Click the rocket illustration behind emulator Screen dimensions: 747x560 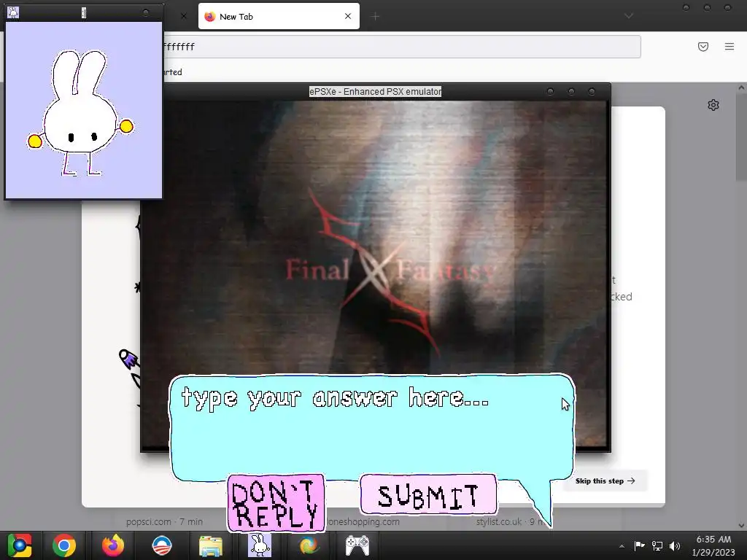point(128,359)
